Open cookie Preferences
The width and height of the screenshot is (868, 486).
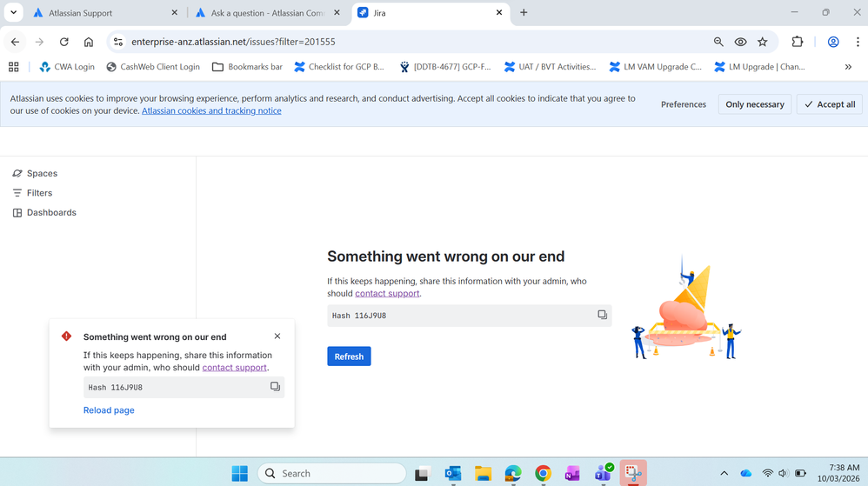(x=683, y=104)
